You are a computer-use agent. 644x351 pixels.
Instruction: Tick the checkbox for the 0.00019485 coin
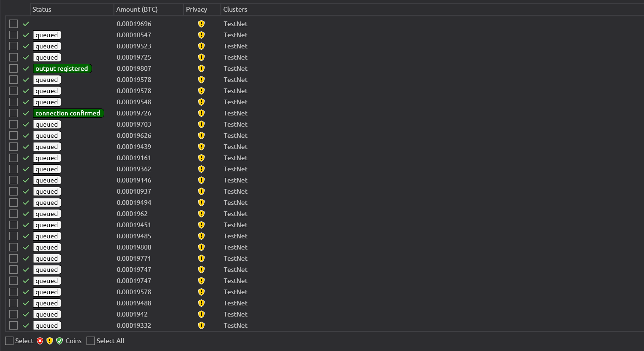pyautogui.click(x=13, y=236)
